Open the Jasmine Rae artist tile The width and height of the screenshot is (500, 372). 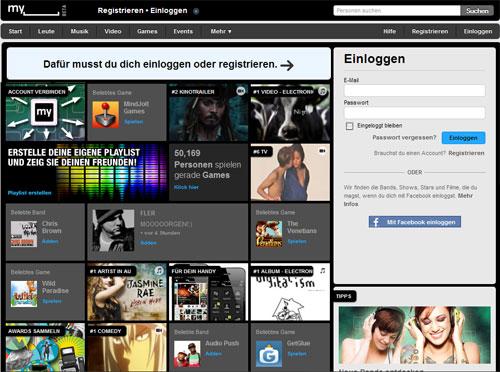pos(127,292)
